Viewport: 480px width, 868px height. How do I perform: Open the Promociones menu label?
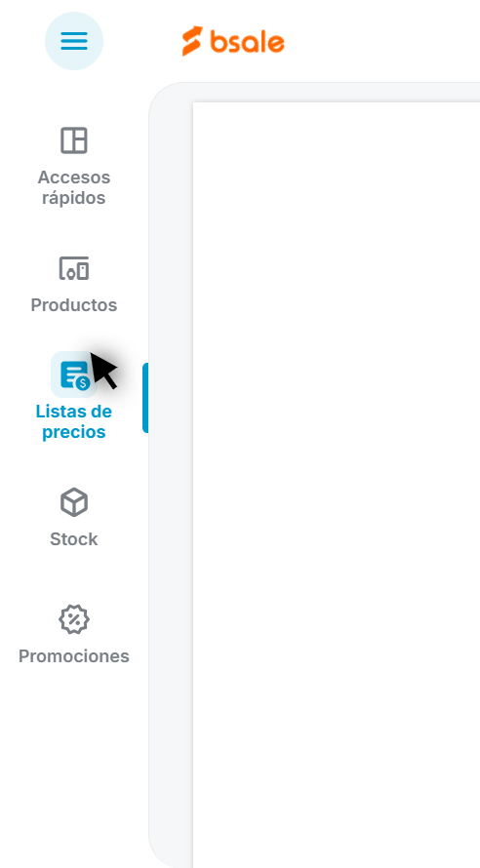pyautogui.click(x=73, y=656)
